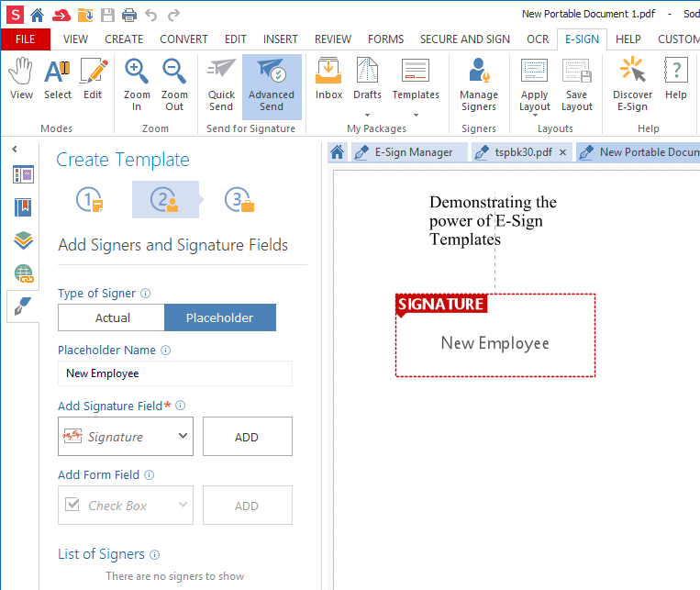Click ADD next to Check Box field

[x=248, y=506]
